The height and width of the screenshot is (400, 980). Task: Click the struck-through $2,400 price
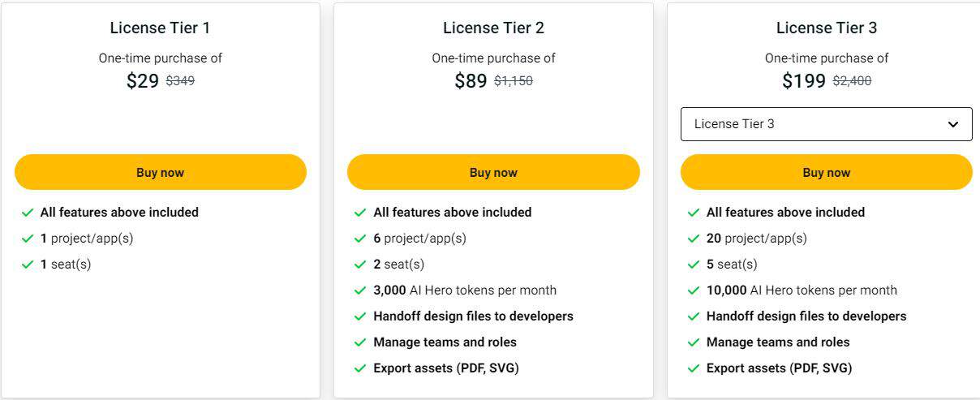(852, 81)
